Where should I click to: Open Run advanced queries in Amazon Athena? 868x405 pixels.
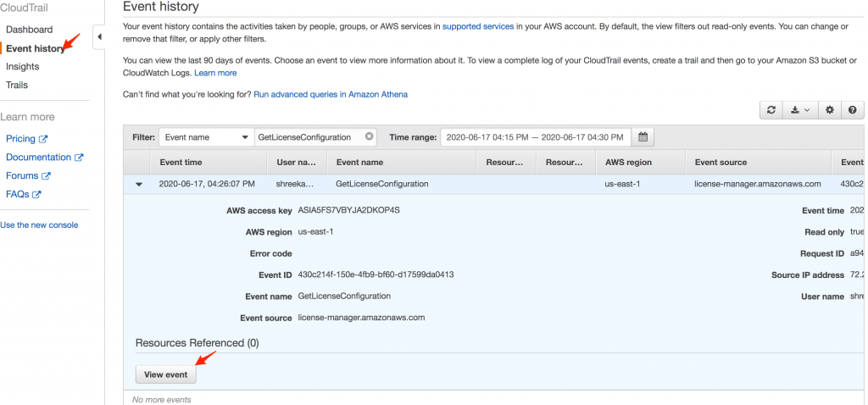click(x=331, y=94)
